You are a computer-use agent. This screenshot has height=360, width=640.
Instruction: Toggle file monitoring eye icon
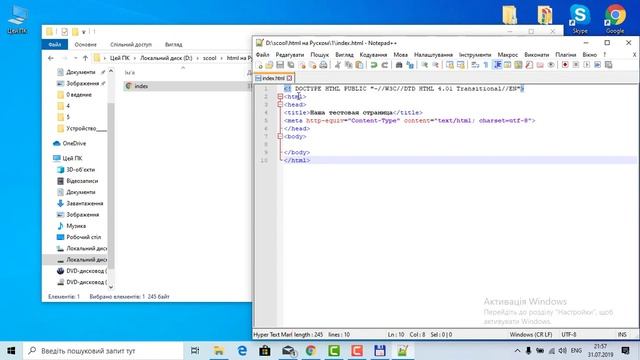click(551, 65)
